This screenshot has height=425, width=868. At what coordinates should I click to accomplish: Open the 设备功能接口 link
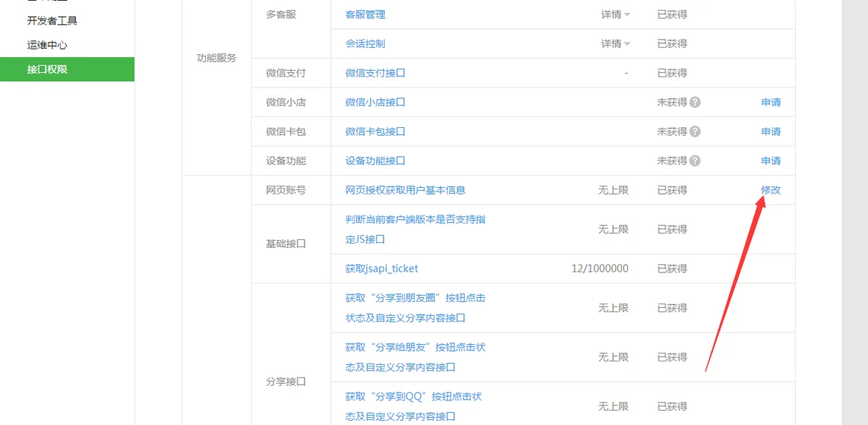pyautogui.click(x=375, y=160)
